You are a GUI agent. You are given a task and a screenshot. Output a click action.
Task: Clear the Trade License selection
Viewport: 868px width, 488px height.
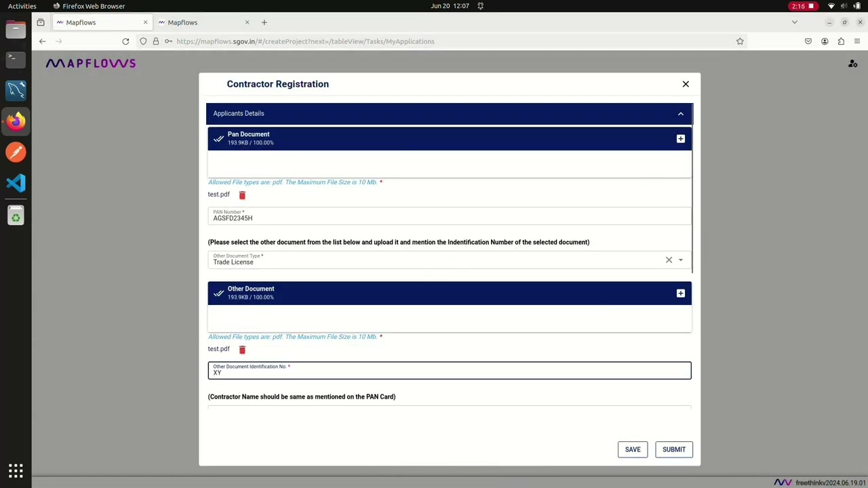(669, 260)
